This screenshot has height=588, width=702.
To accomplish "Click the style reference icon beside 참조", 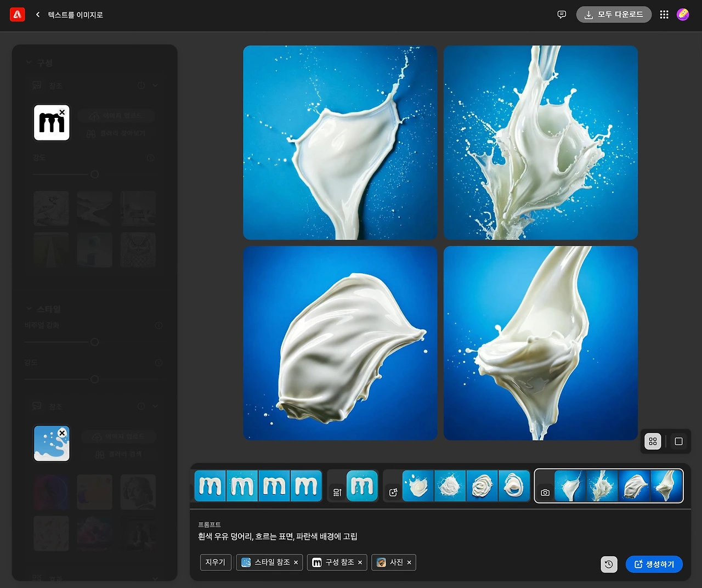I will [x=37, y=406].
